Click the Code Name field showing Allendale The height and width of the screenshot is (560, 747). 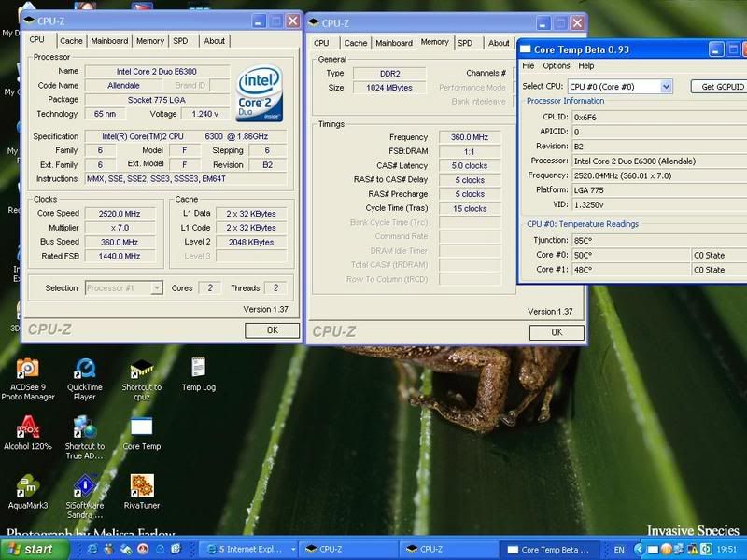coord(123,86)
